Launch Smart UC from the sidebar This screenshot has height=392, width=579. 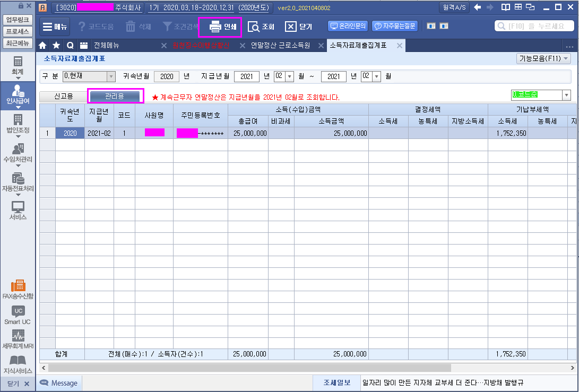(x=18, y=315)
